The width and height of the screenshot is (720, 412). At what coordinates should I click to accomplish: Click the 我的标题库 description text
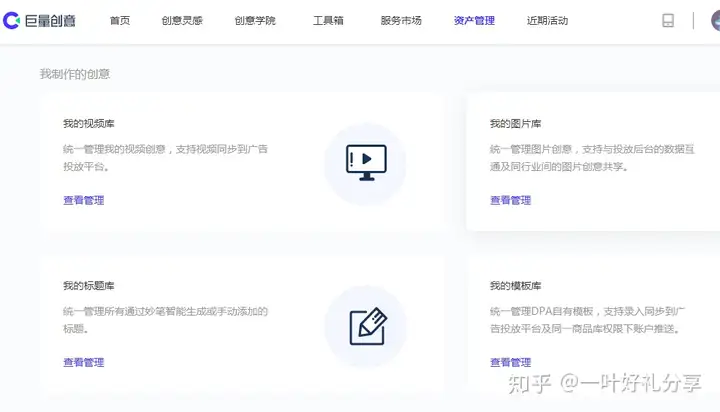click(x=165, y=320)
